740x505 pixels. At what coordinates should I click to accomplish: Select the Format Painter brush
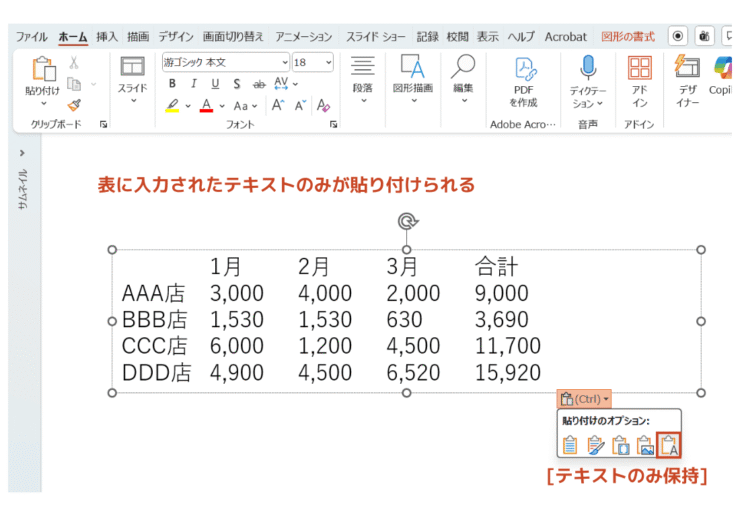click(74, 105)
